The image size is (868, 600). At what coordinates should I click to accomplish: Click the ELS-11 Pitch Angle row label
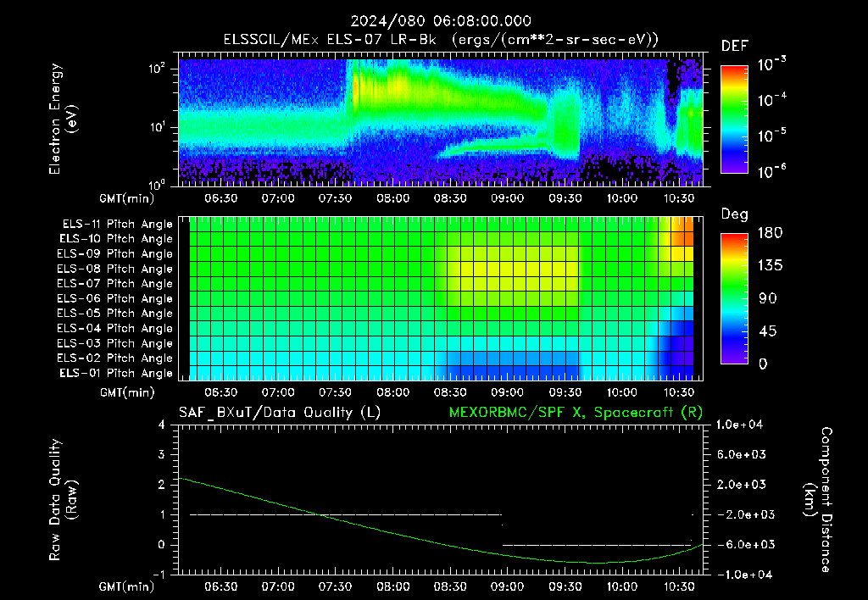pos(117,225)
